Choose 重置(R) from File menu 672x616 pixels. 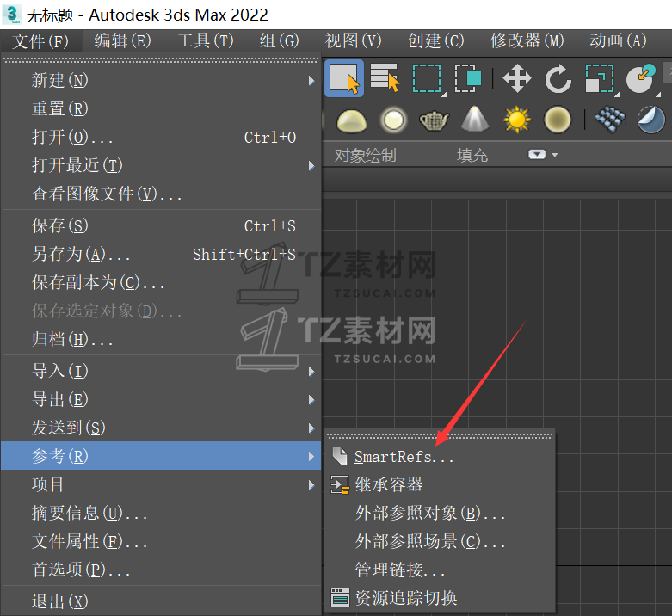coord(161,108)
